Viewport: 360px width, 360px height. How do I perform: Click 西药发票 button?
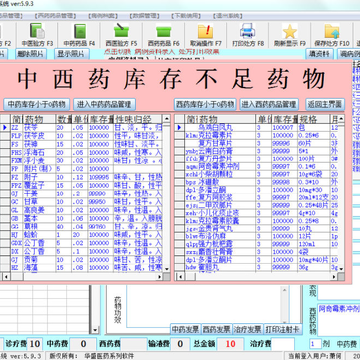tap(217, 329)
